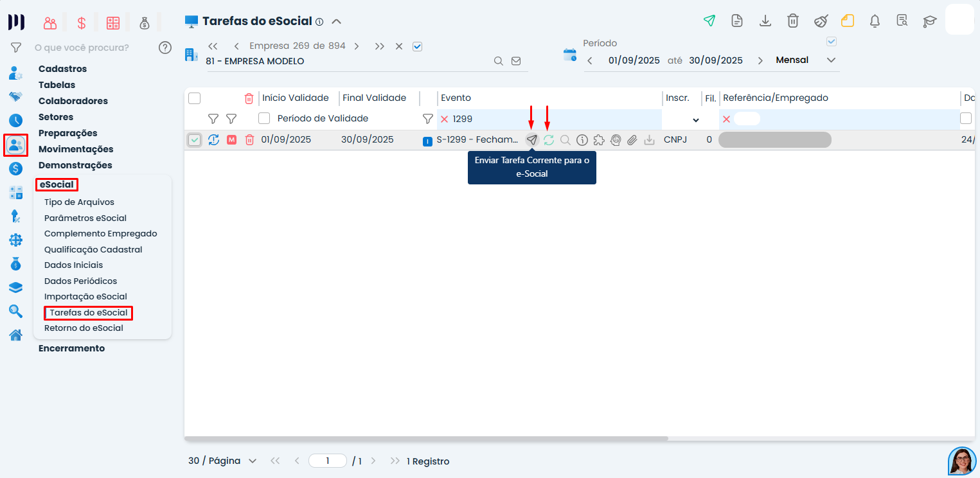Click the red M badge in the S-1299 row

click(232, 139)
